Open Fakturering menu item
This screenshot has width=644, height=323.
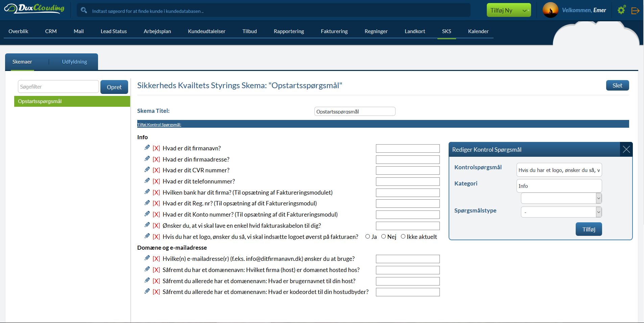(x=334, y=31)
